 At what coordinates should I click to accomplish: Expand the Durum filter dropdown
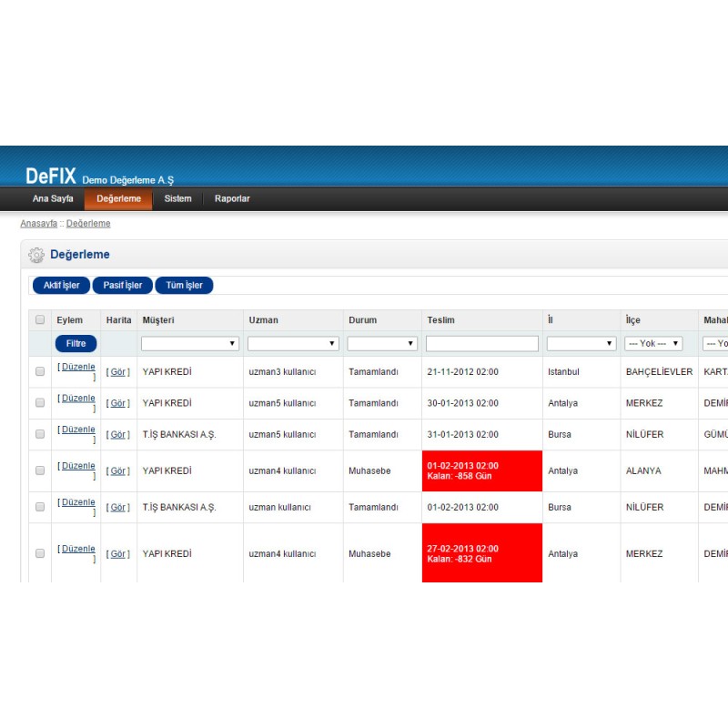pos(382,344)
